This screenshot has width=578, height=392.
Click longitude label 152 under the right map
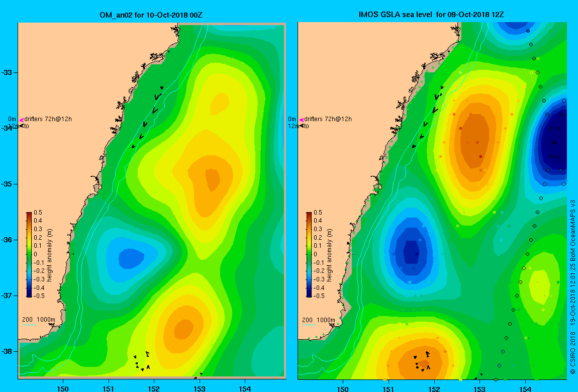coord(434,388)
